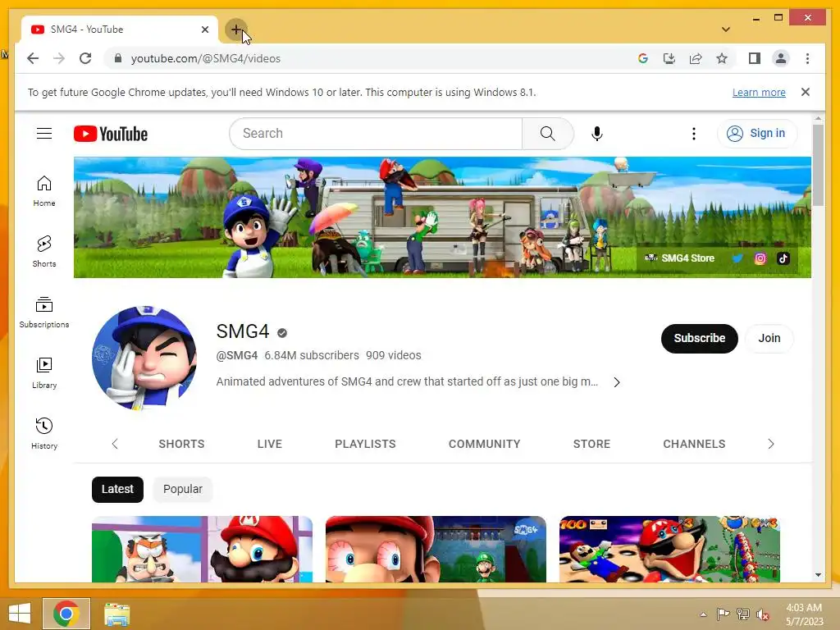Switch to the LIVE tab
The width and height of the screenshot is (840, 630).
[269, 444]
